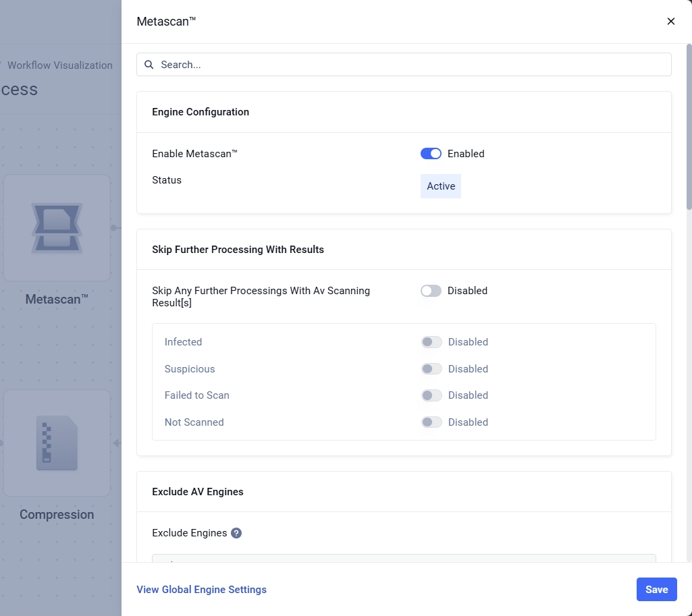
Task: Click the Suspicious row label
Action: [190, 369]
